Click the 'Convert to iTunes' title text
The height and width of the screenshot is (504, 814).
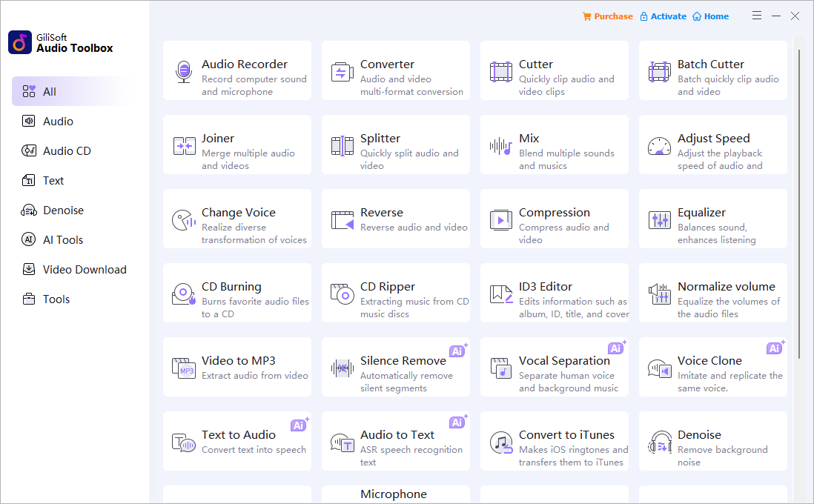point(566,434)
